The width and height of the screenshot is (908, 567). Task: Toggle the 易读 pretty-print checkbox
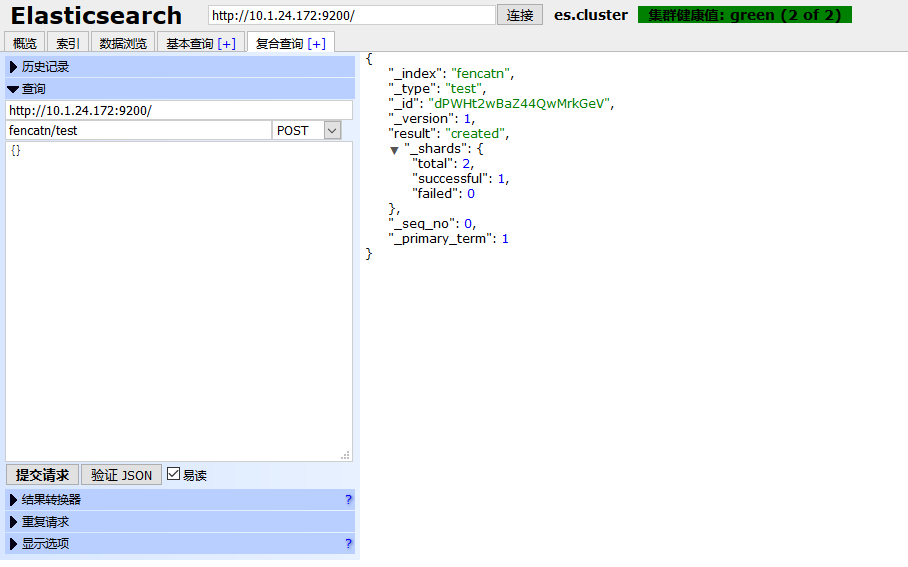point(173,474)
